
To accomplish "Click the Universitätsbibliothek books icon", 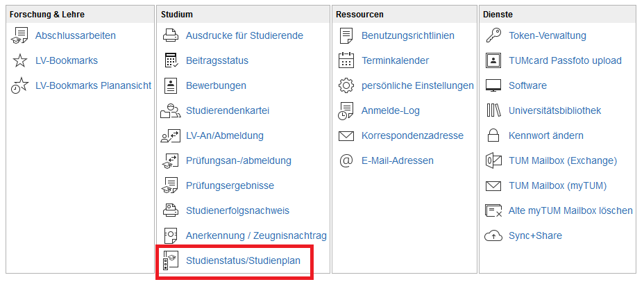I will [x=493, y=110].
